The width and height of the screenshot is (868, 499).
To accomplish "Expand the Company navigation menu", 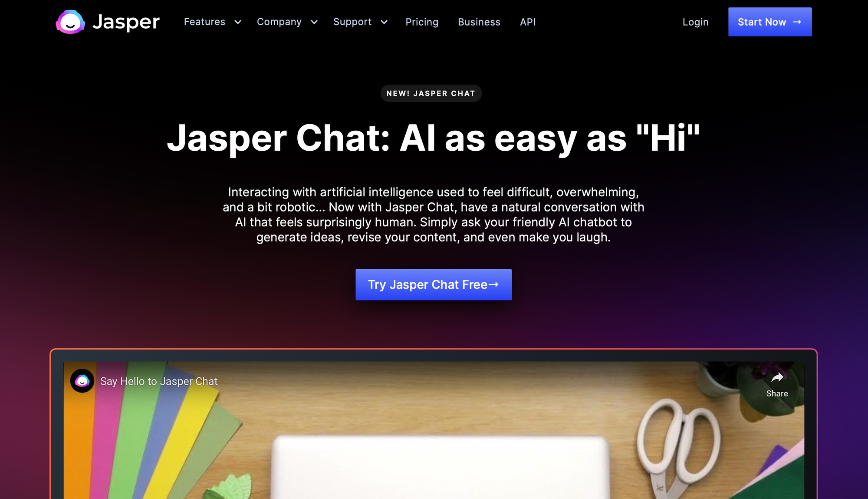I will pyautogui.click(x=286, y=22).
